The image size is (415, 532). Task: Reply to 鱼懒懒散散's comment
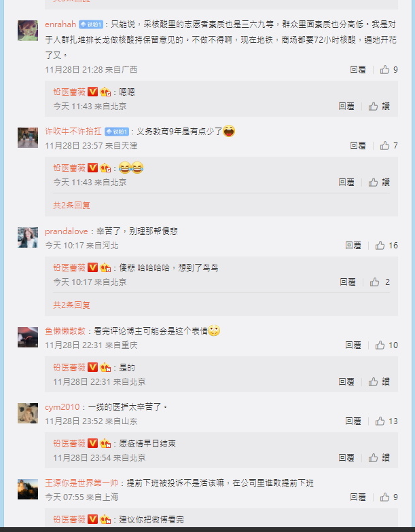[353, 345]
